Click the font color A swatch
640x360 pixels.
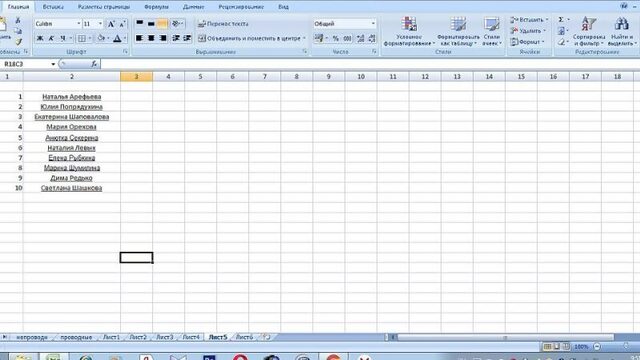(x=117, y=39)
